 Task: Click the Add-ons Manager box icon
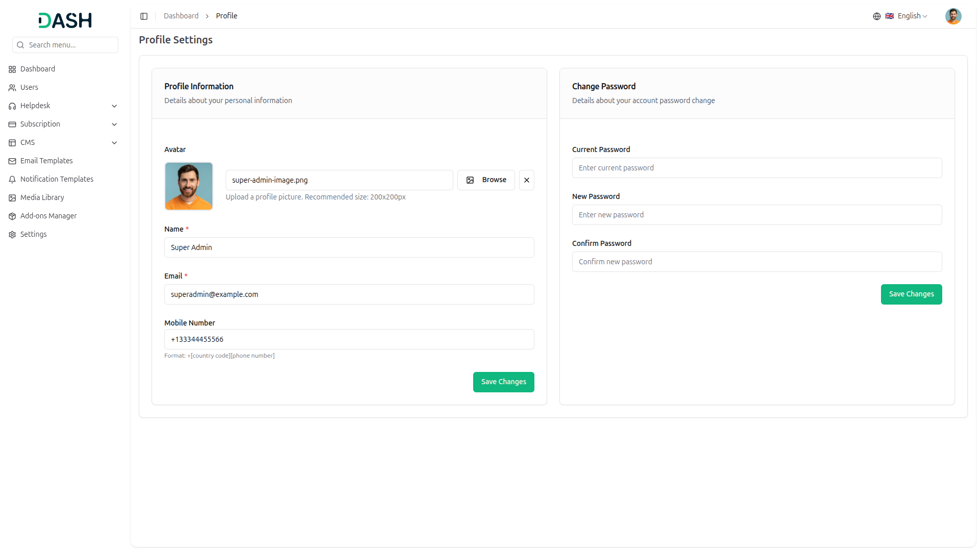tap(12, 216)
